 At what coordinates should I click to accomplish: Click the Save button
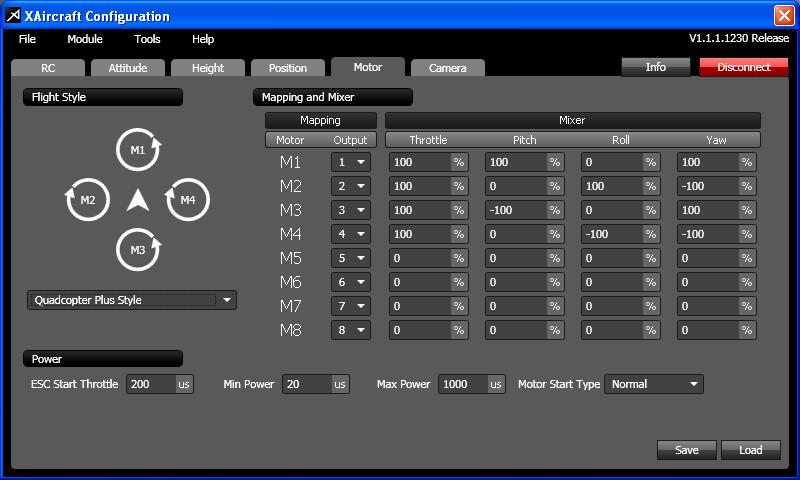tap(687, 450)
